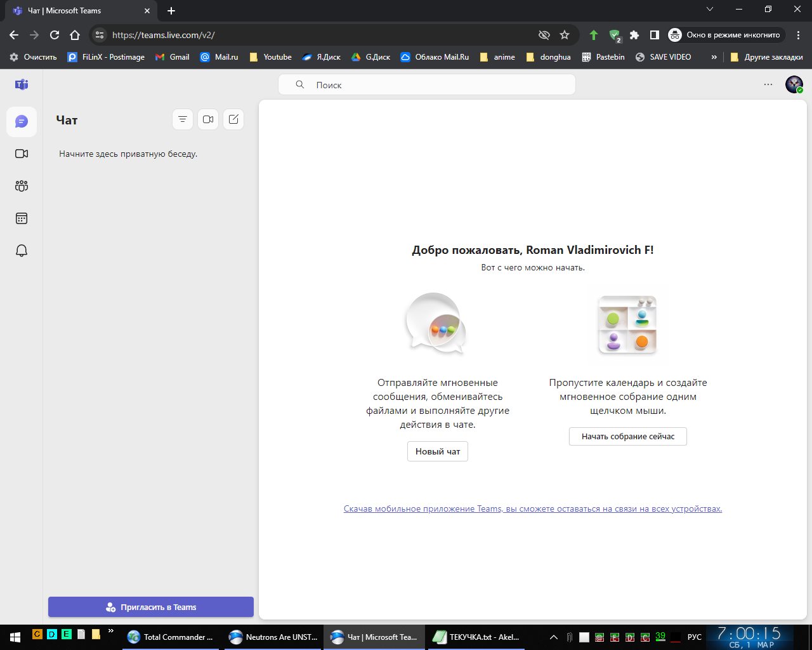Switch to Neutrons Are UNST... taskbar window
The image size is (812, 650).
(x=273, y=637)
